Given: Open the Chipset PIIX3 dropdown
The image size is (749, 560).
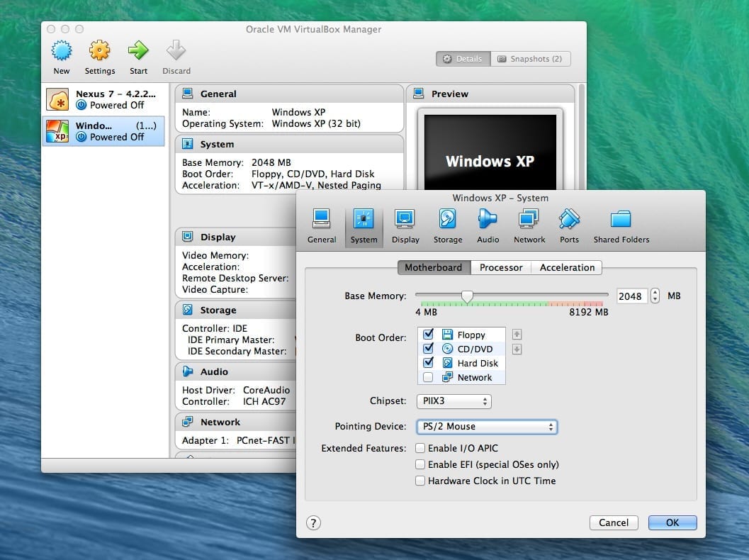Looking at the screenshot, I should pos(454,401).
